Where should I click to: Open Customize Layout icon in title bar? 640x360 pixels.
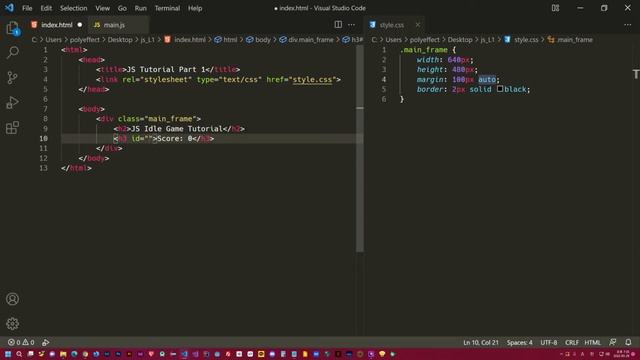[x=556, y=8]
